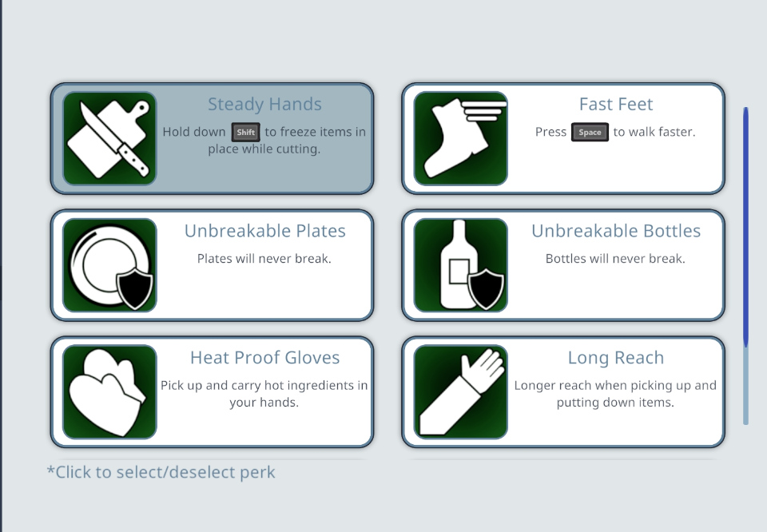Click the Unbreakable Bottles bottle icon
Screen dimensions: 767x532
[x=461, y=265]
